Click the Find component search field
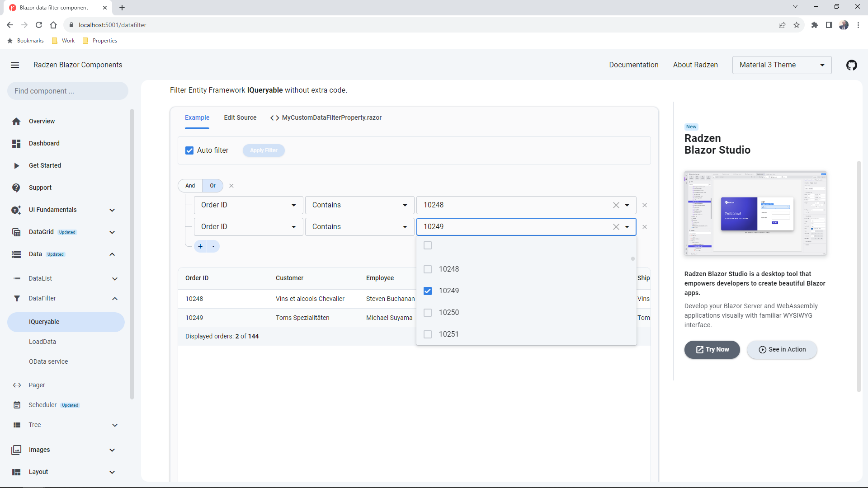This screenshot has width=868, height=488. pos(68,91)
